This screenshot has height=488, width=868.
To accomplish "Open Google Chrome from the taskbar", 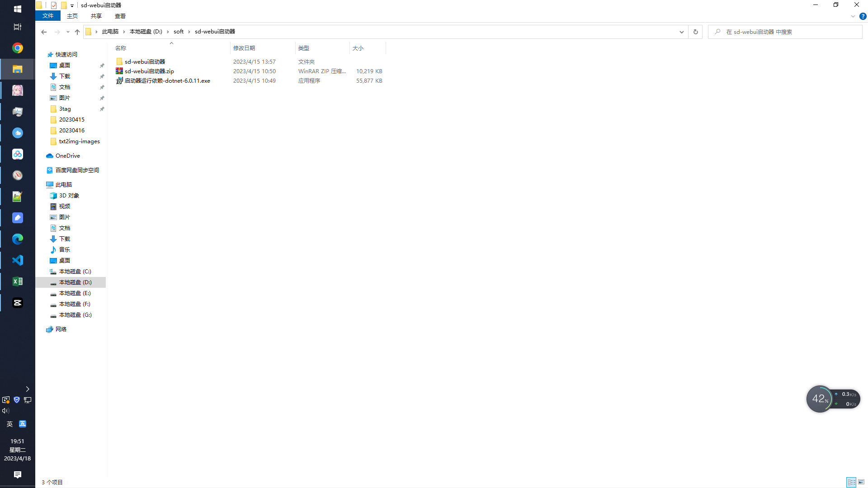I will [18, 48].
